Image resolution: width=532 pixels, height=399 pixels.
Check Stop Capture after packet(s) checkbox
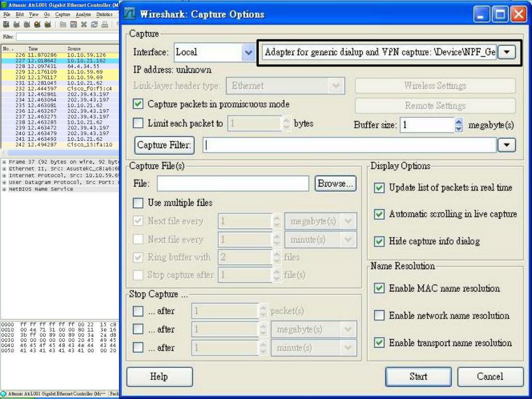tap(138, 311)
